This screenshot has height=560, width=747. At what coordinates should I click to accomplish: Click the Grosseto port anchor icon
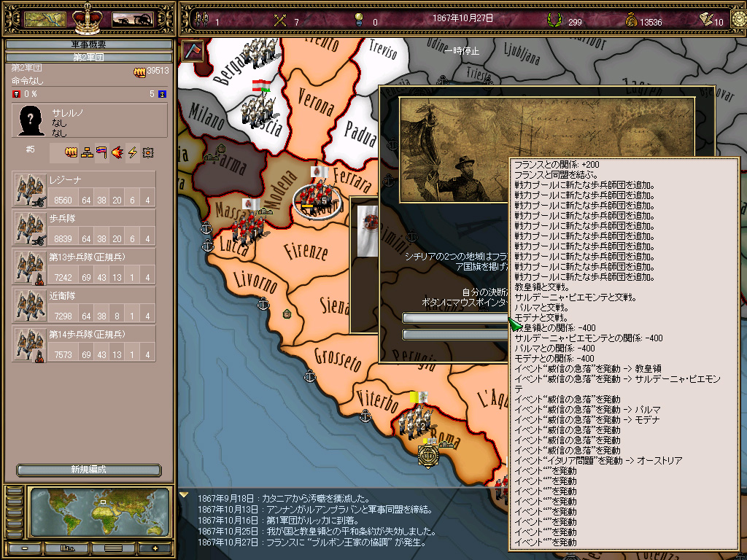coord(309,376)
